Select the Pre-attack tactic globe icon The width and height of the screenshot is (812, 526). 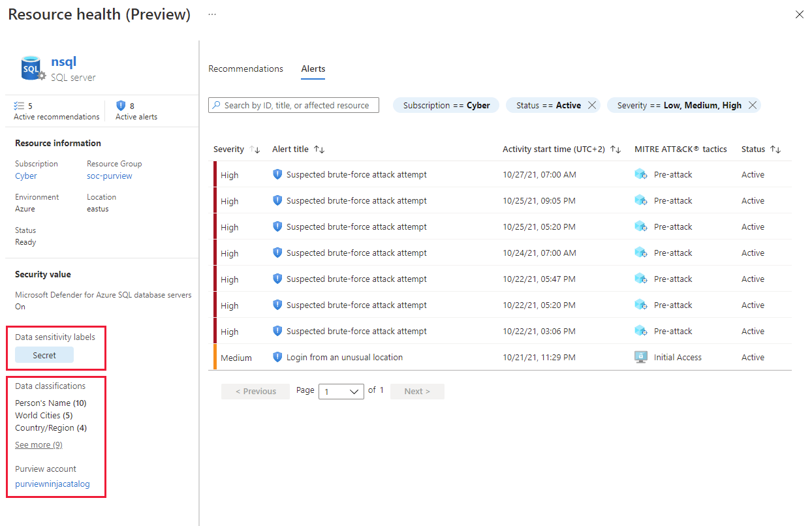[640, 174]
